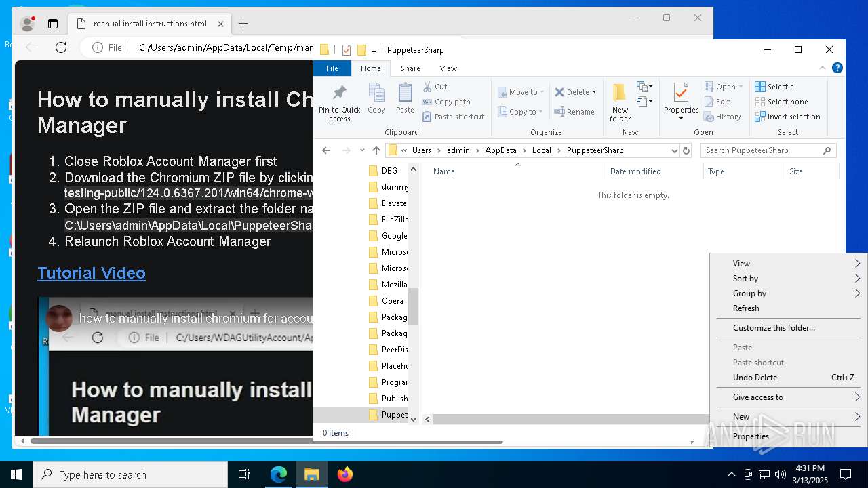
Task: Select the Opera folder in the tree
Action: [388, 301]
